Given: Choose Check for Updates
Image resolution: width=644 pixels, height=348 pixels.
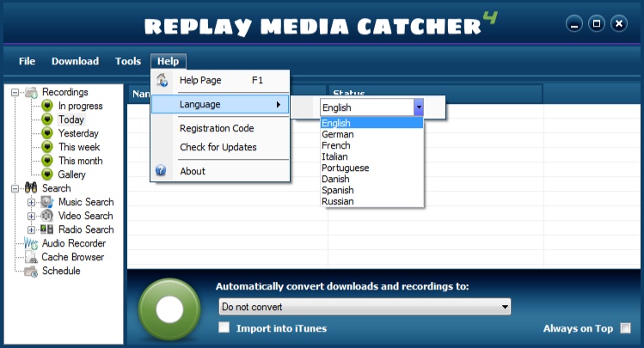Looking at the screenshot, I should tap(221, 147).
